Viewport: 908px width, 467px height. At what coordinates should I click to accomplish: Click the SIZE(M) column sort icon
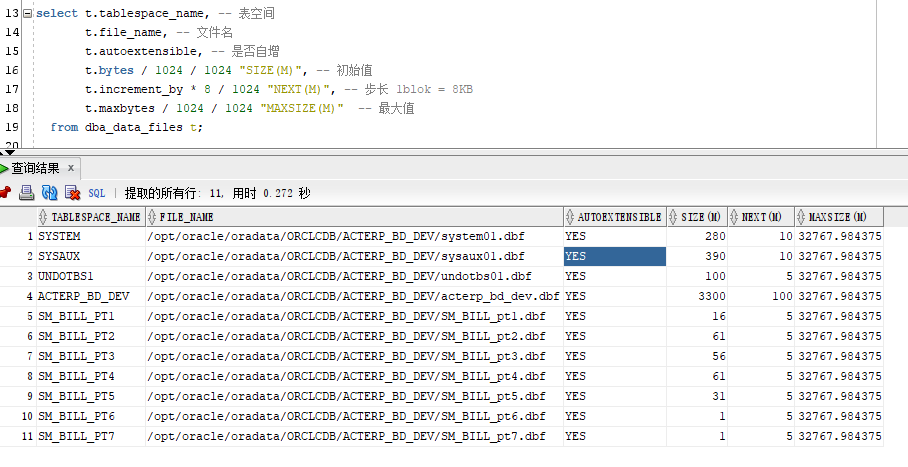pos(675,217)
